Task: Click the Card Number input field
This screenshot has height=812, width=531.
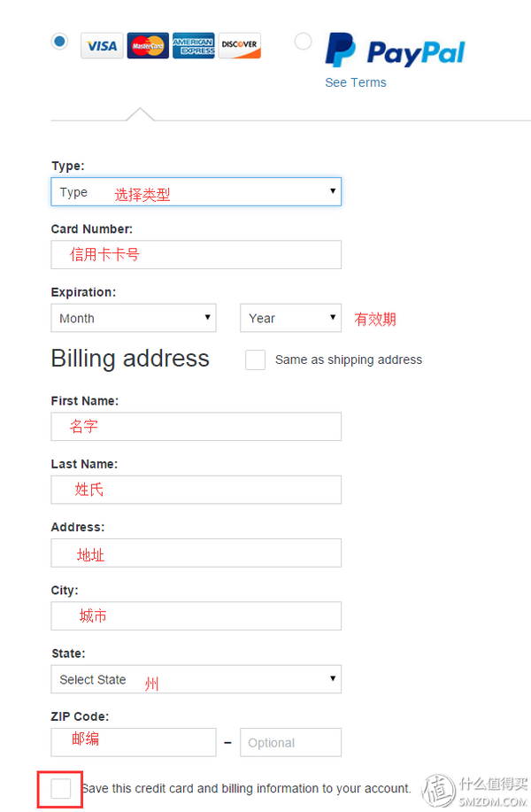Action: (x=196, y=254)
